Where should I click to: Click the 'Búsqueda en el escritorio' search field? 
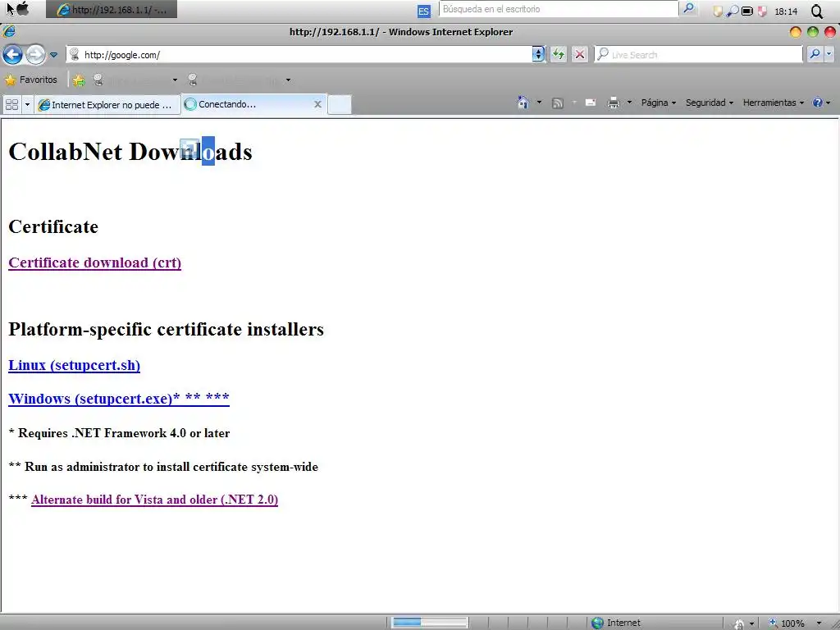[559, 9]
